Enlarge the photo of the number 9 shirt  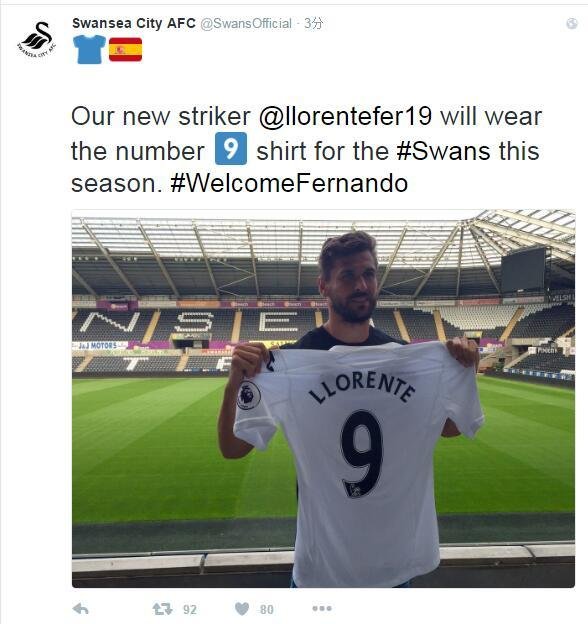(x=323, y=398)
